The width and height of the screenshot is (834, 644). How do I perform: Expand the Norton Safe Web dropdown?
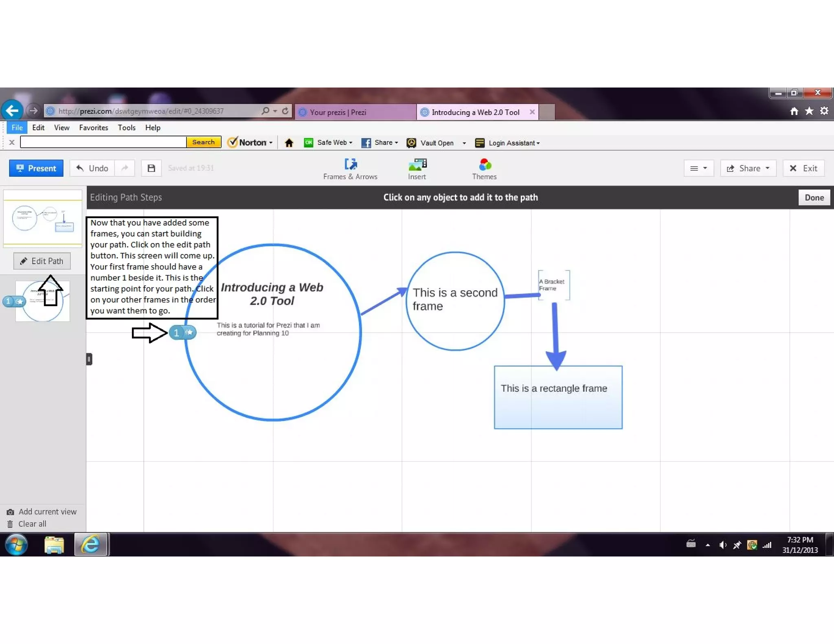[350, 143]
